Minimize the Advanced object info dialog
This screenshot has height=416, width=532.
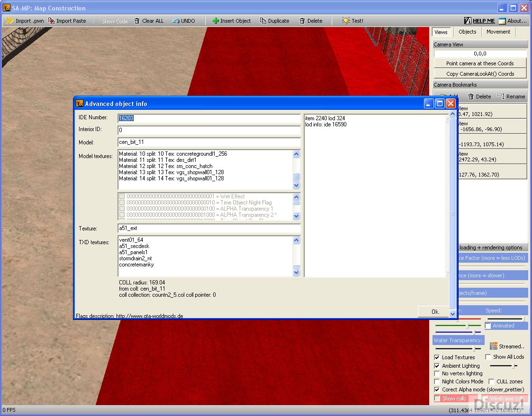click(x=429, y=103)
